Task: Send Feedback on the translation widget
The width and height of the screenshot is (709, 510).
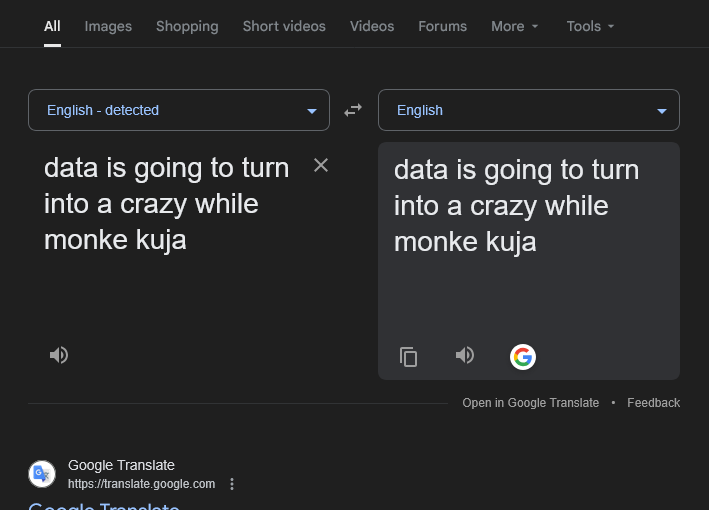Action: pyautogui.click(x=653, y=403)
